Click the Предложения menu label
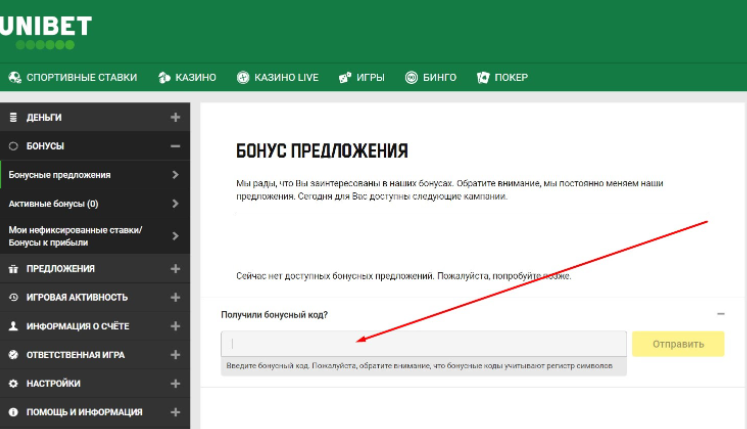 (61, 269)
